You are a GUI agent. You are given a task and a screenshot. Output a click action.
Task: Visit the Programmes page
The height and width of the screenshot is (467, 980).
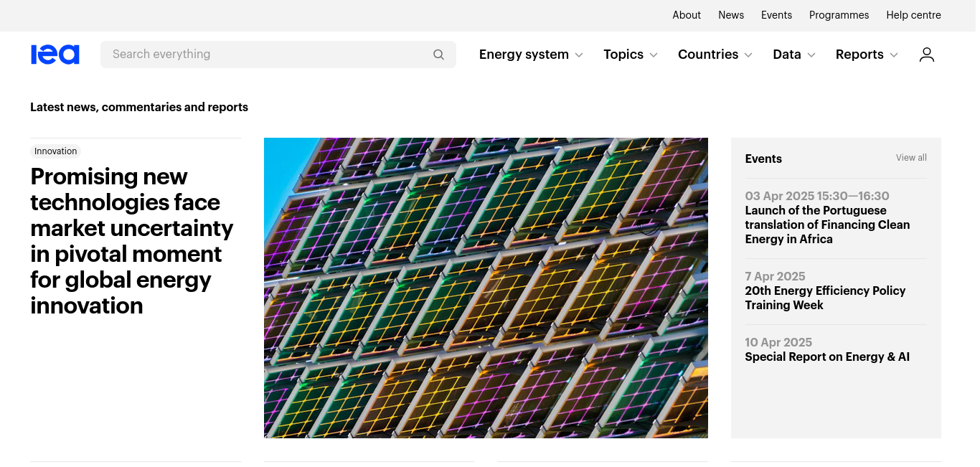839,15
